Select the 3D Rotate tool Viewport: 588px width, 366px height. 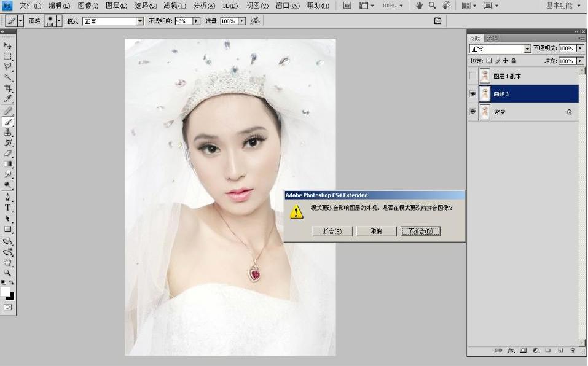7,241
